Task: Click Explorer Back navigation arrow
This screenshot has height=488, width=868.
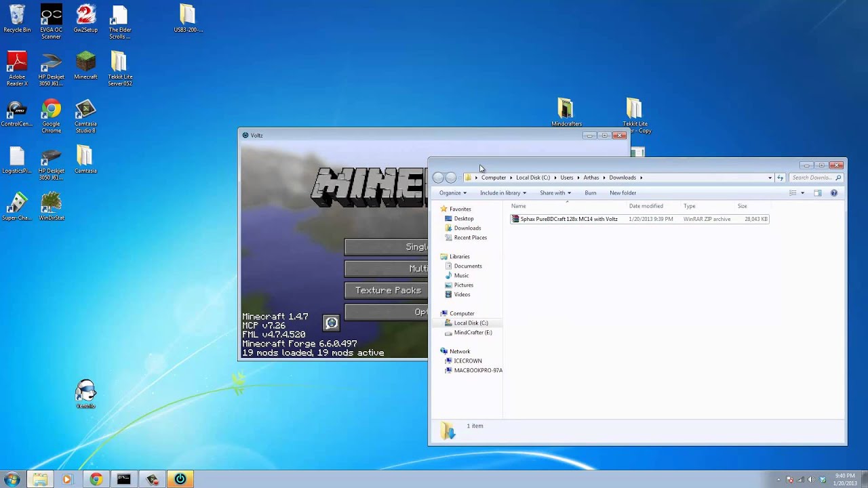Action: point(438,178)
